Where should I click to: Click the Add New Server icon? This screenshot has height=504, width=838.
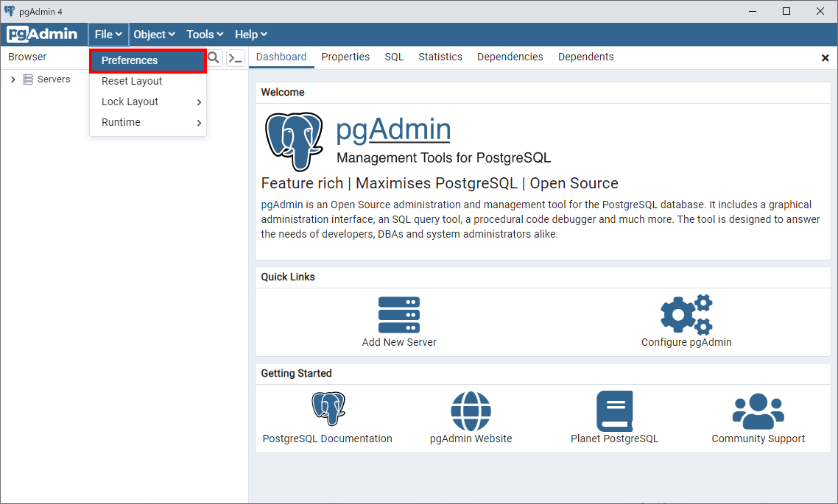click(398, 314)
